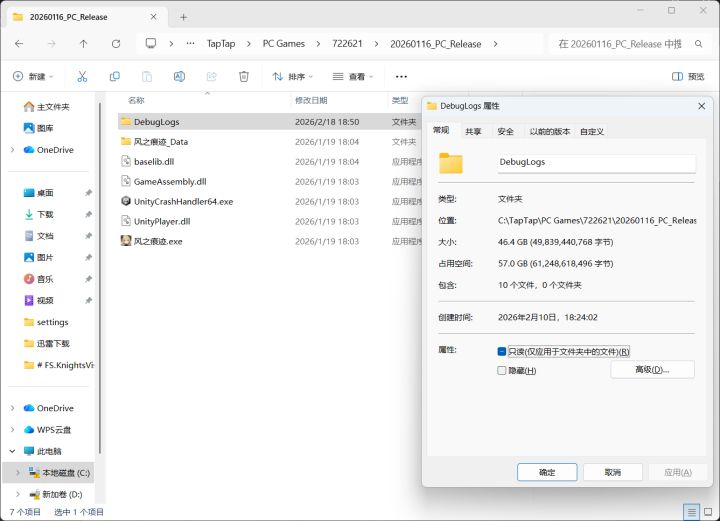The width and height of the screenshot is (720, 521).
Task: Open the 视频 Videos quick access item
Action: pos(39,300)
